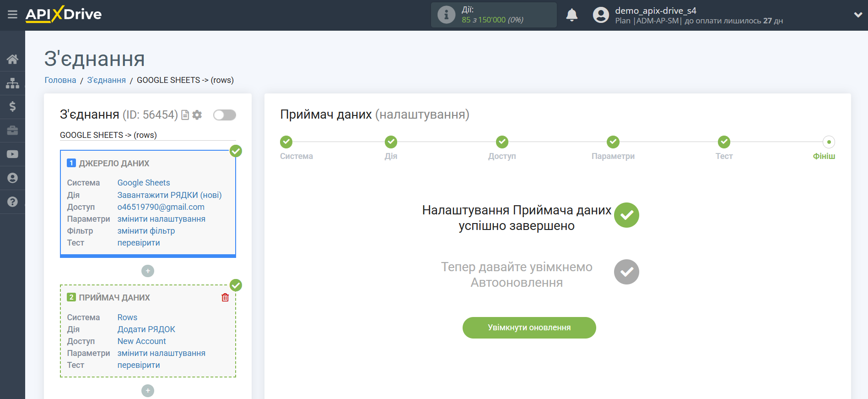This screenshot has width=868, height=399.
Task: Click o46519790@gmail.com access link
Action: 161,207
